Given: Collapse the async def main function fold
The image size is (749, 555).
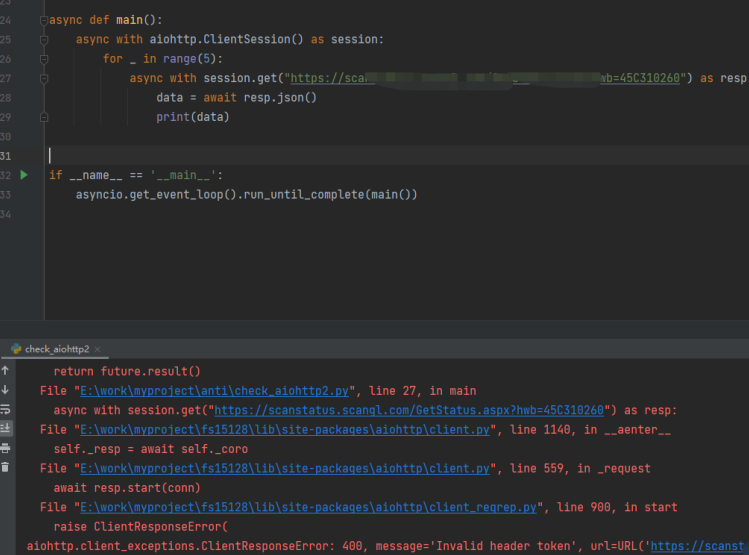Looking at the screenshot, I should click(43, 20).
